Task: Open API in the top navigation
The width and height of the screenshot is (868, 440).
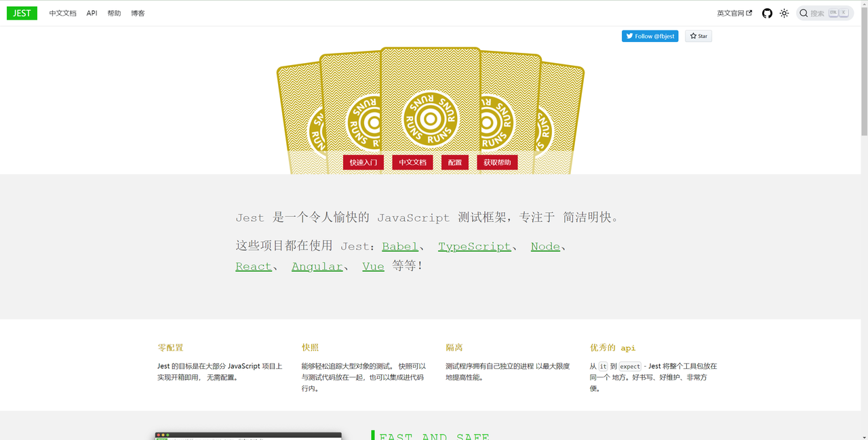Action: 92,13
